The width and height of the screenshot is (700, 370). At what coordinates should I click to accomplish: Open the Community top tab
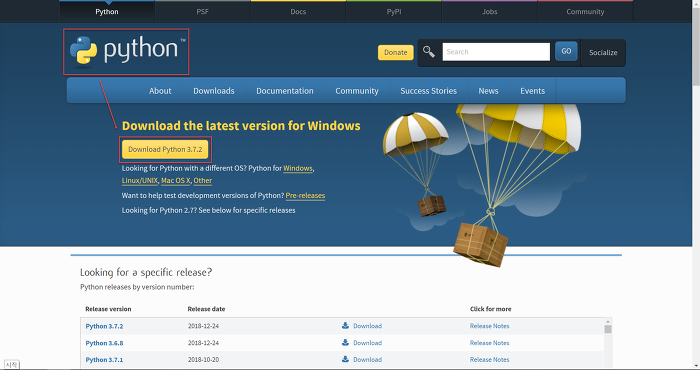pos(585,12)
